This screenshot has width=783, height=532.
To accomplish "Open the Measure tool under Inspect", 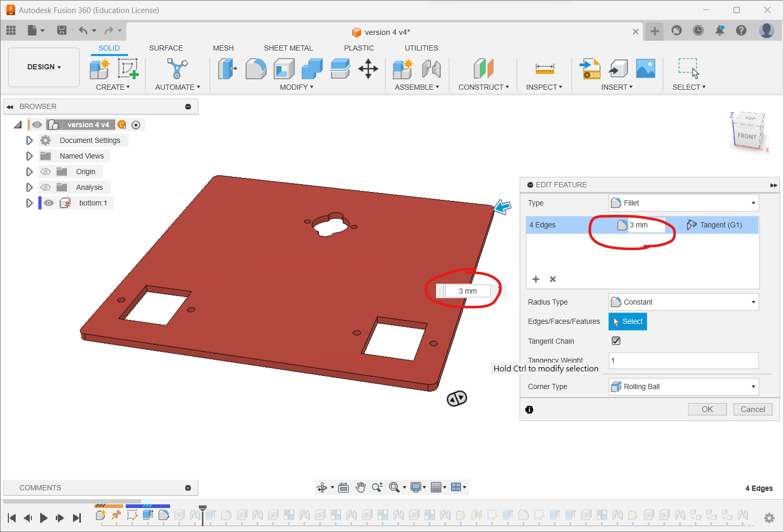I will (x=544, y=69).
